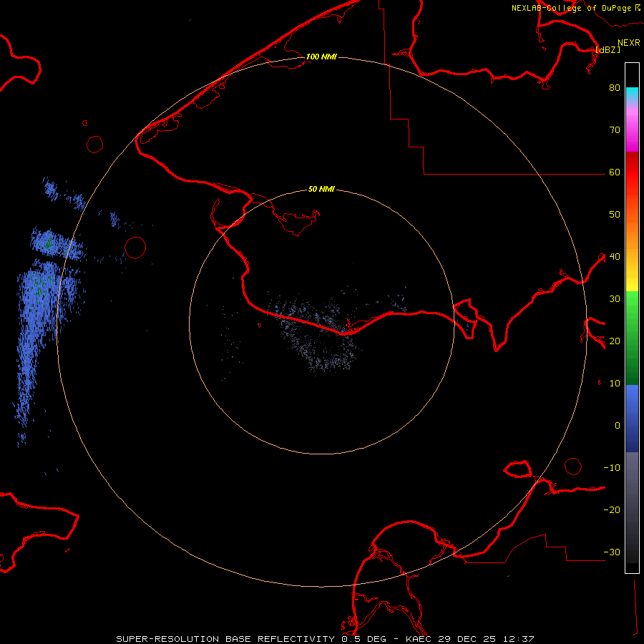Image resolution: width=644 pixels, height=644 pixels.
Task: Click the 40 value on the dBZ scale
Action: pos(615,256)
